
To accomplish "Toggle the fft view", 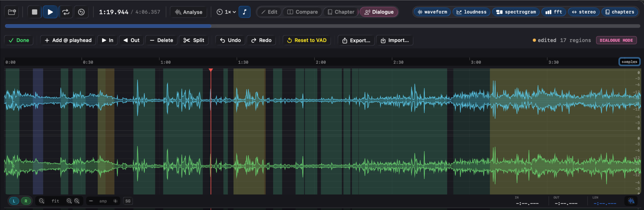I will click(x=554, y=12).
